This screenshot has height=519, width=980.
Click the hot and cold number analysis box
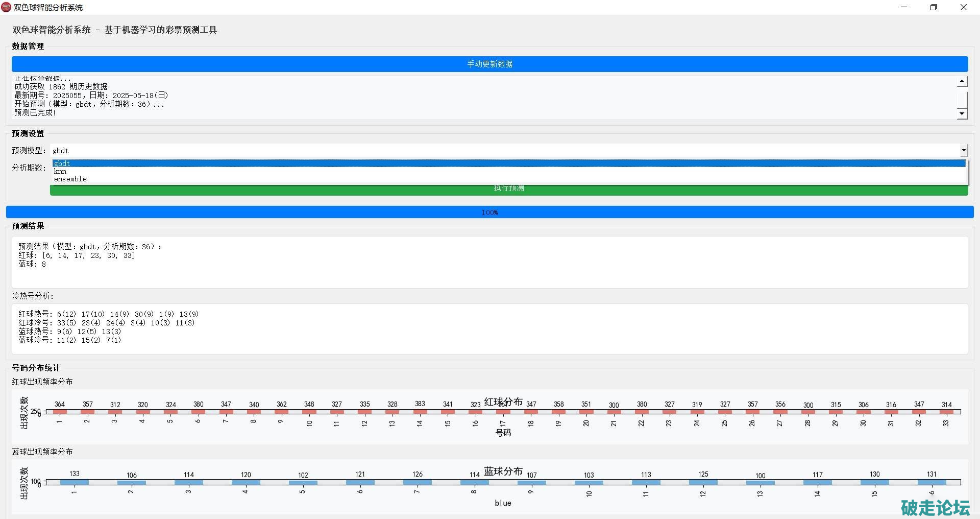click(x=489, y=328)
